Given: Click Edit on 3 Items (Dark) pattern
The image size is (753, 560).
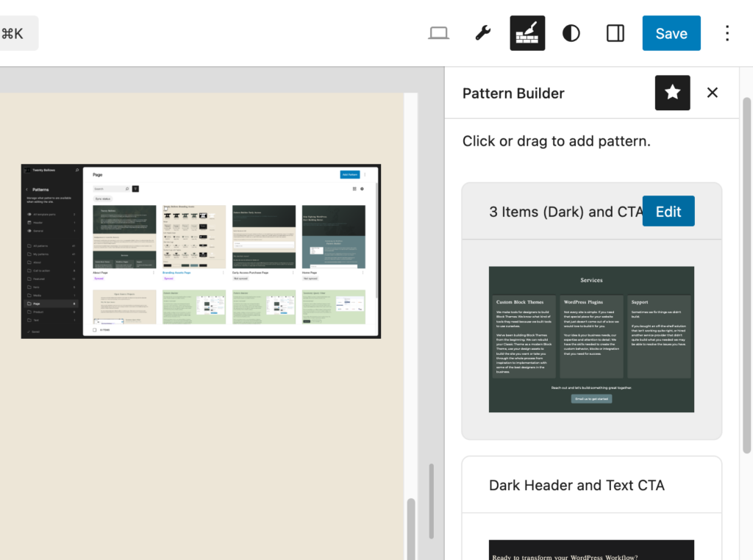Looking at the screenshot, I should pos(668,212).
